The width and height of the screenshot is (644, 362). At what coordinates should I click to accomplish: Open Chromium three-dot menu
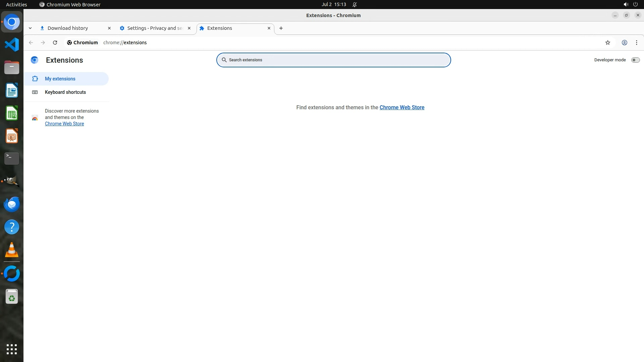[637, 43]
